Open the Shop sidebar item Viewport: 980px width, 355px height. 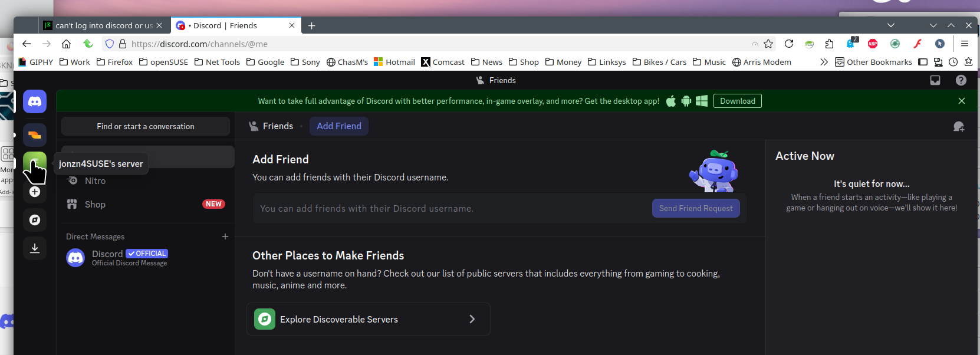[x=95, y=205]
